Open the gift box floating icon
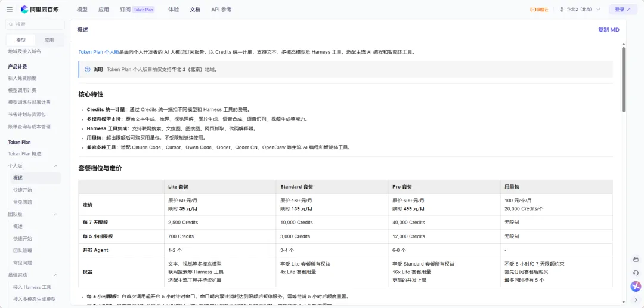The width and height of the screenshot is (644, 308). click(636, 259)
